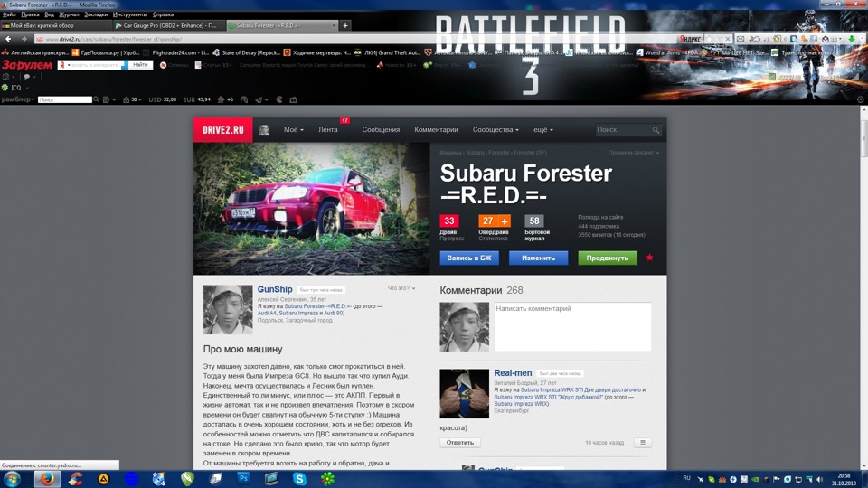Switch to Car Gauge Pro tab
Image resolution: width=868 pixels, height=488 pixels.
pos(168,25)
